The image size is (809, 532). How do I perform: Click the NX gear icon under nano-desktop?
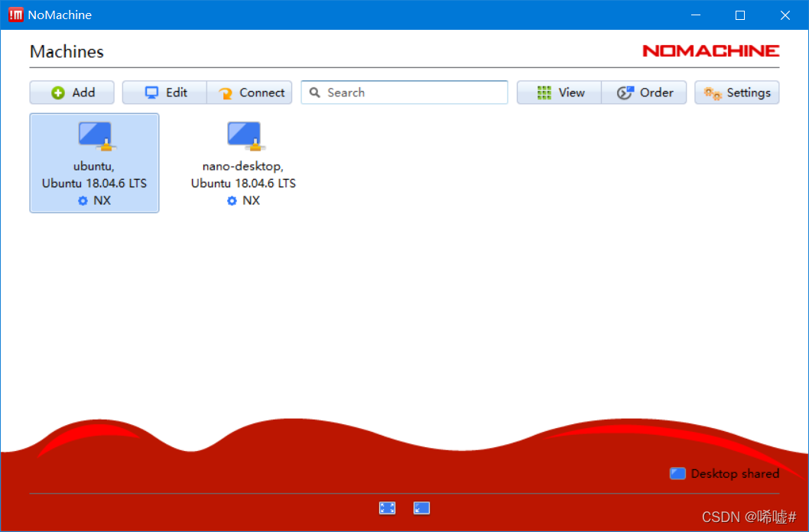[x=232, y=200]
